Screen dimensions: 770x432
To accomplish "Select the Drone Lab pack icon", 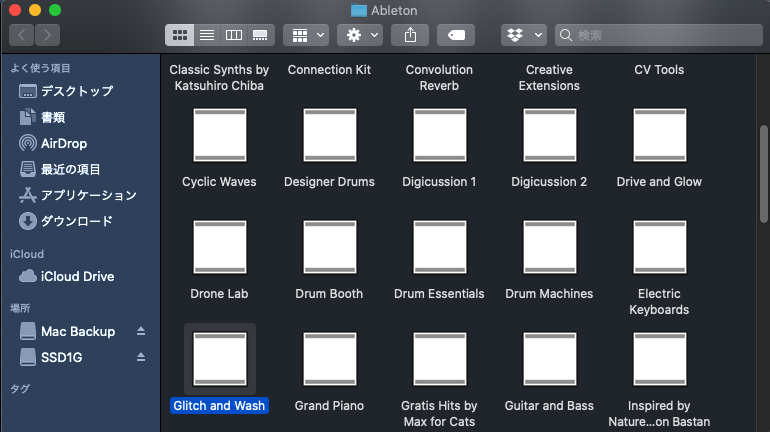I will (220, 247).
